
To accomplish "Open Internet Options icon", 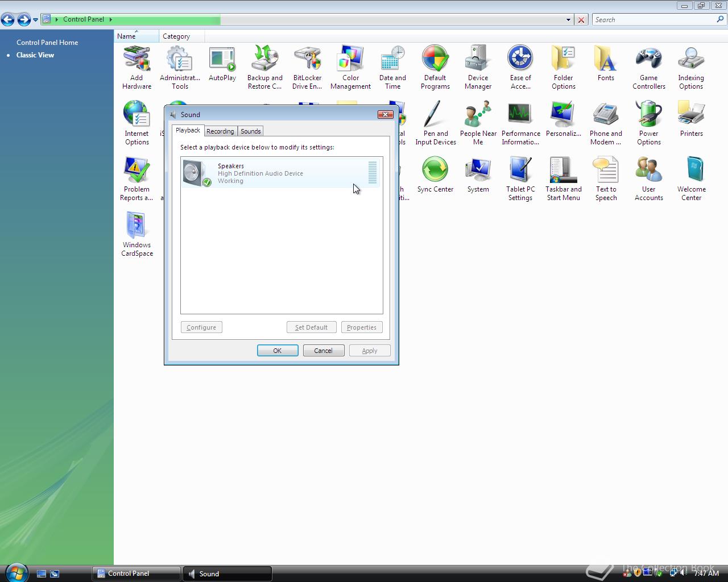I will tap(136, 123).
